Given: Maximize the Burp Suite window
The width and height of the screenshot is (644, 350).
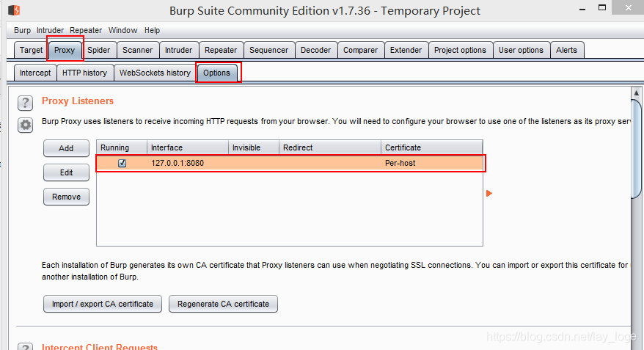Looking at the screenshot, I should point(602,8).
